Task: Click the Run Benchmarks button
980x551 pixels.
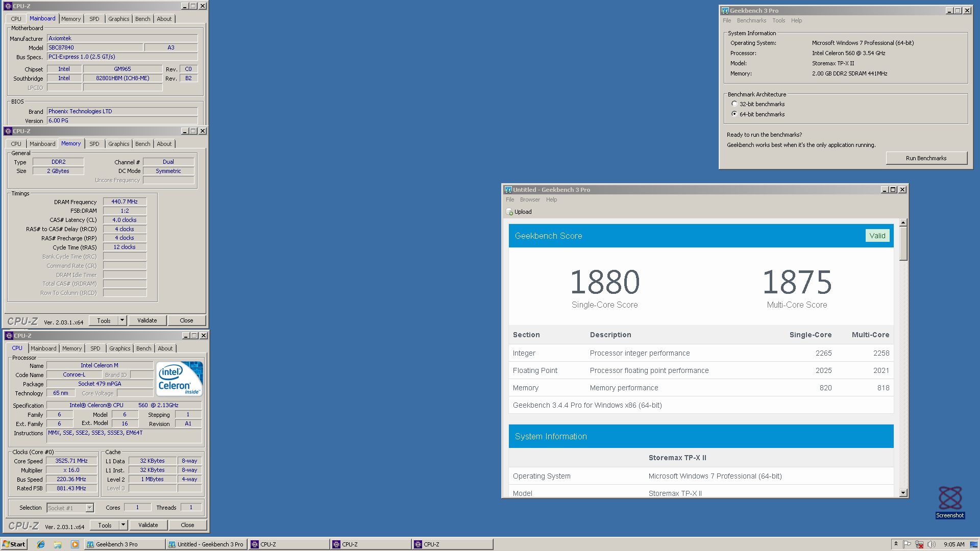Action: point(926,158)
